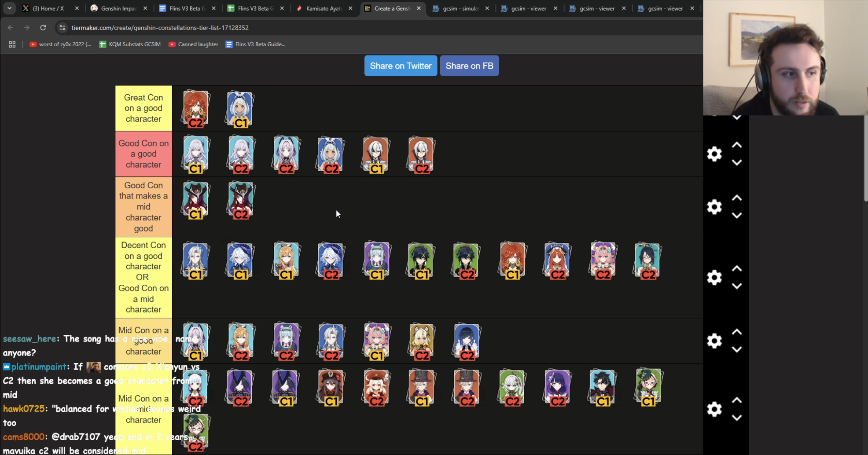Click the "Good Con on a good character" tier label
The height and width of the screenshot is (455, 868).
click(143, 154)
